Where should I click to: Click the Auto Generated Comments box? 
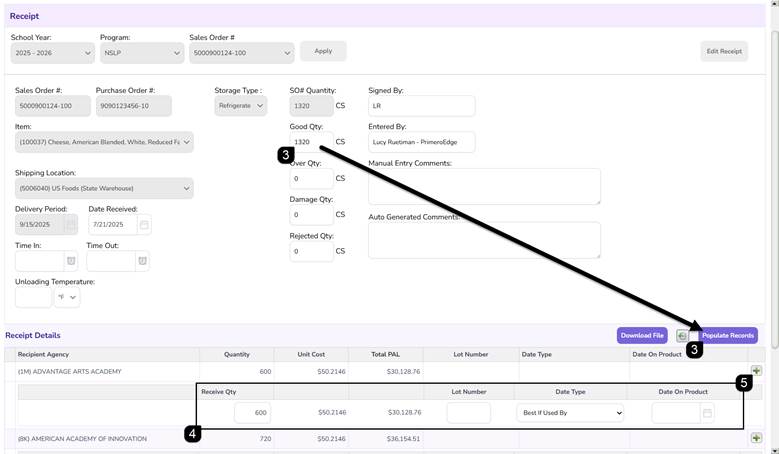[484, 240]
